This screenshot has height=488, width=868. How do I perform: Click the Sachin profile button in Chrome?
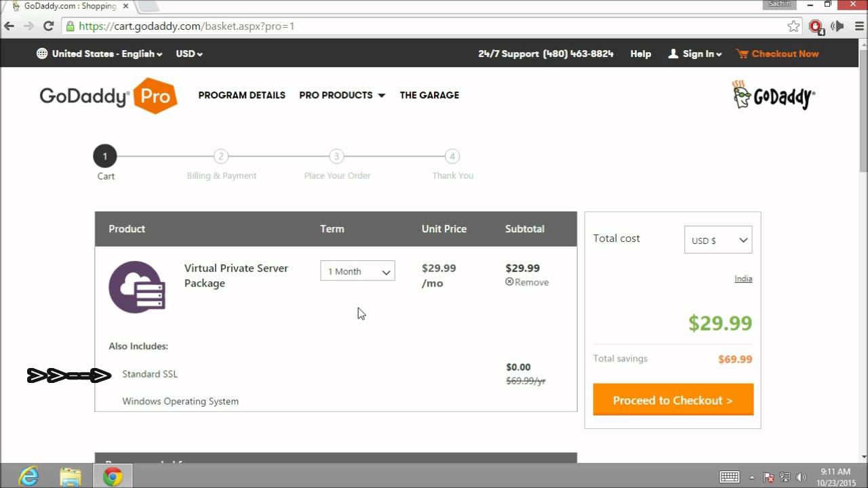pyautogui.click(x=779, y=4)
